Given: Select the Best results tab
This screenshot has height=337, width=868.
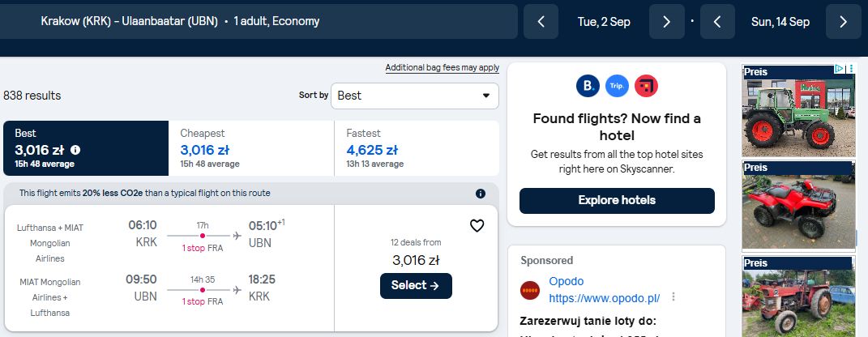Looking at the screenshot, I should point(86,148).
